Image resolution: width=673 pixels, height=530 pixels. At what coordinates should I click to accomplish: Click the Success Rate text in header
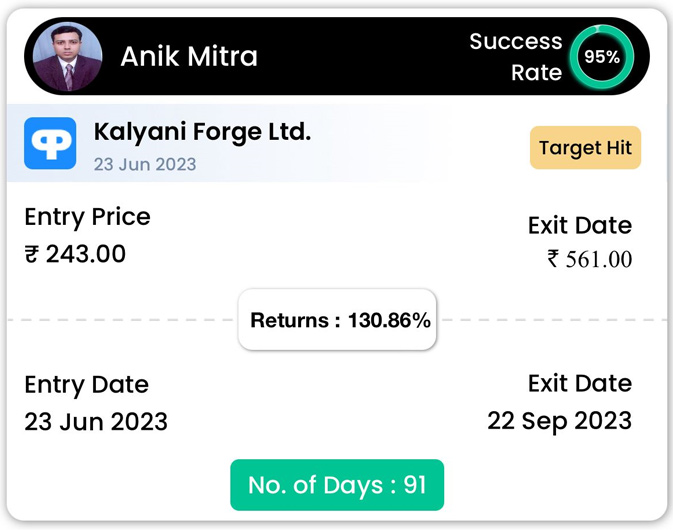(516, 57)
